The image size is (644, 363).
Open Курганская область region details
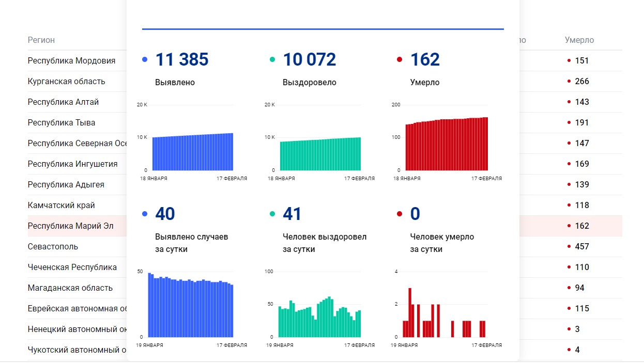66,81
